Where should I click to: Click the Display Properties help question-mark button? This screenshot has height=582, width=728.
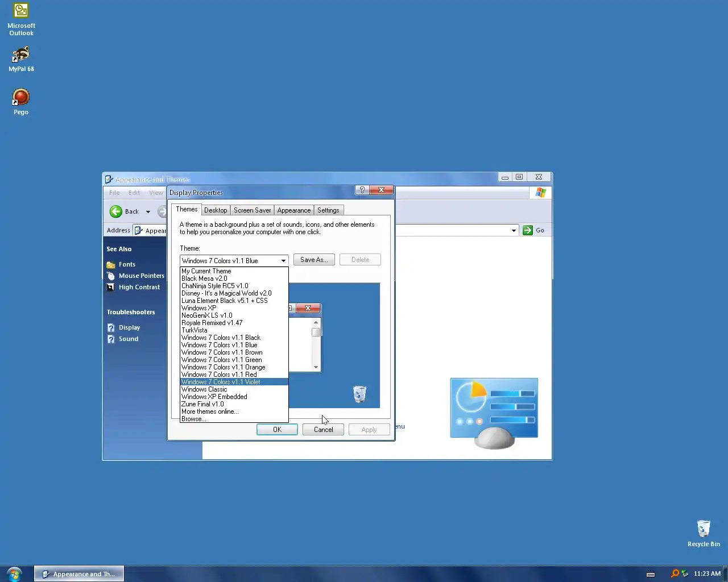[362, 190]
